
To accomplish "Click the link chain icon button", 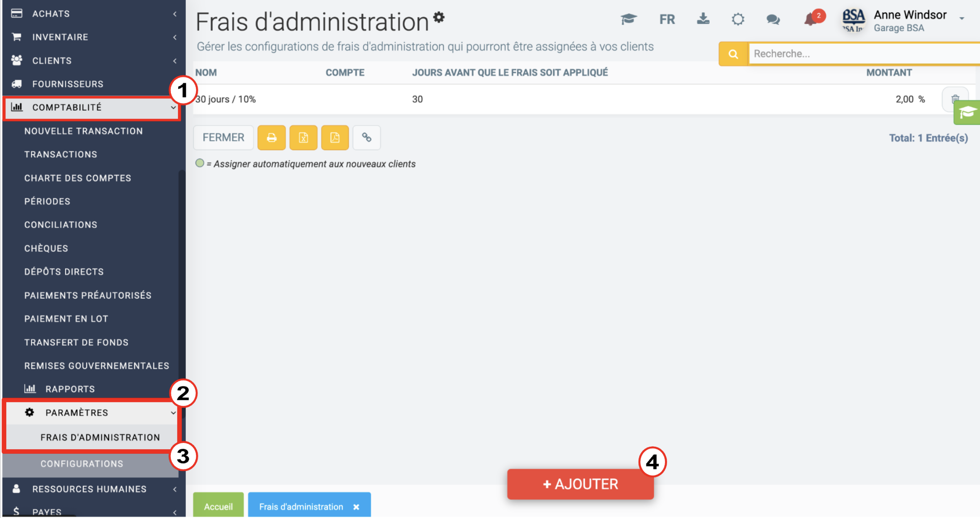I will tap(367, 138).
